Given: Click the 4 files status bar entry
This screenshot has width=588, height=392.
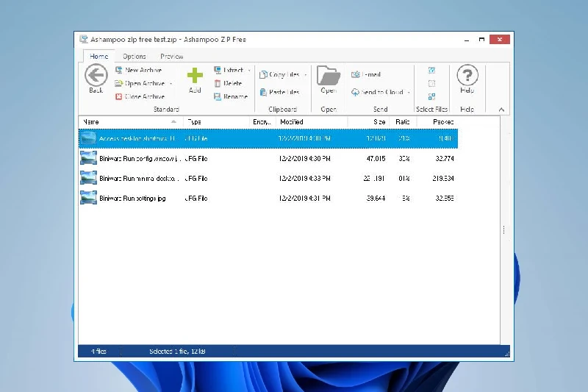Looking at the screenshot, I should point(98,351).
